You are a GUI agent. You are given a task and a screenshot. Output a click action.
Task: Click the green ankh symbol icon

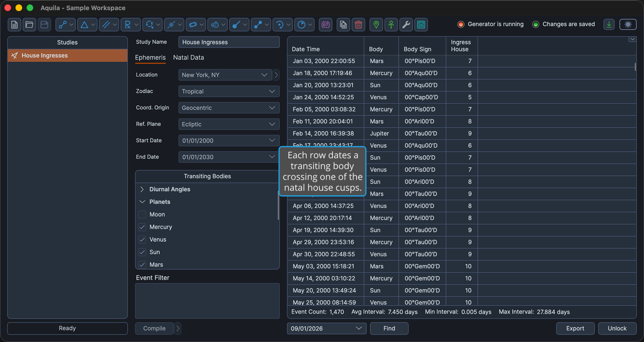pos(391,25)
